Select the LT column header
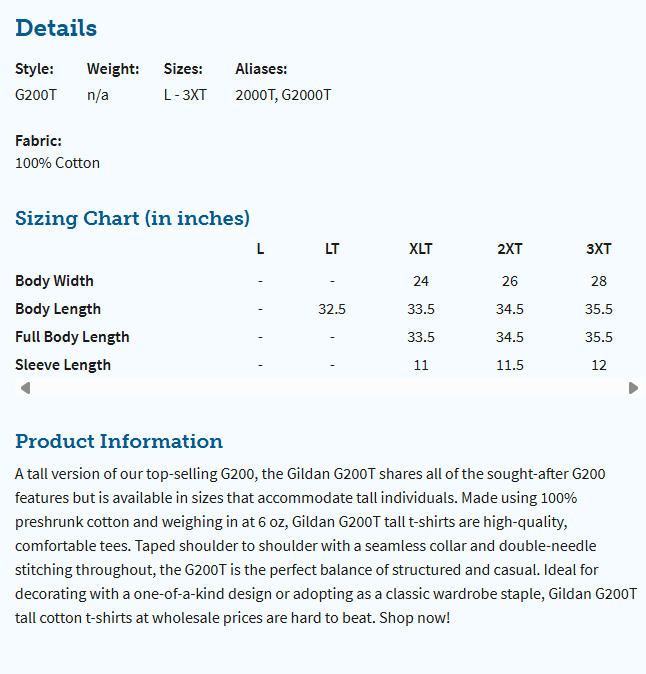646x674 pixels. 332,249
